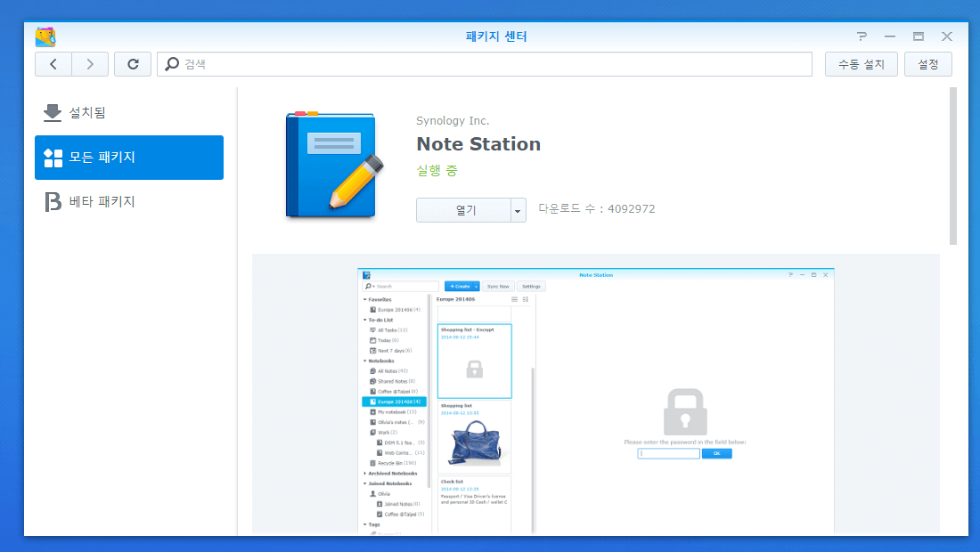Image resolution: width=980 pixels, height=552 pixels.
Task: Open the 설정 settings button
Action: [x=928, y=64]
